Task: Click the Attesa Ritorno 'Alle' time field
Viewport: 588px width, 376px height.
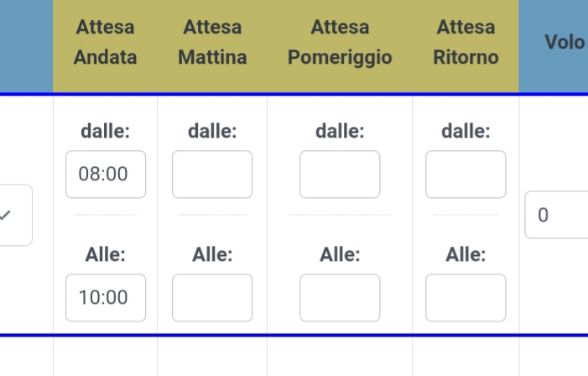Action: (466, 298)
